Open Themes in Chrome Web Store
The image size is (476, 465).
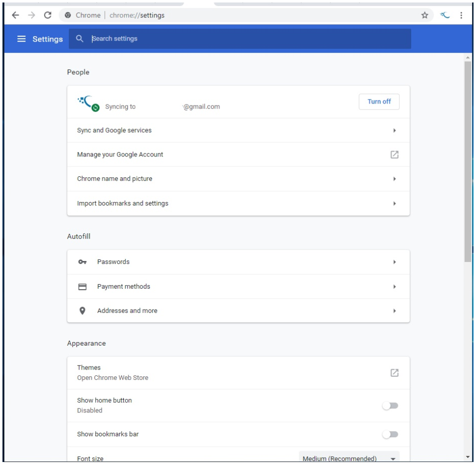tap(238, 373)
